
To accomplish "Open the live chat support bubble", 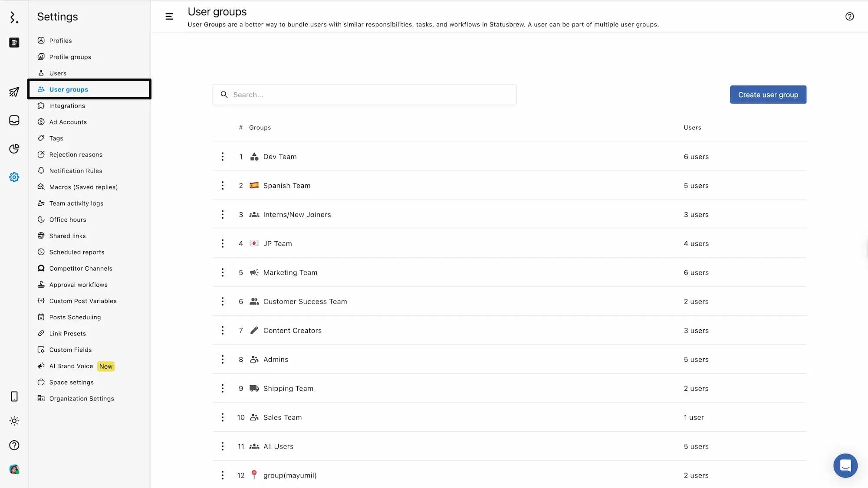I will (x=845, y=465).
